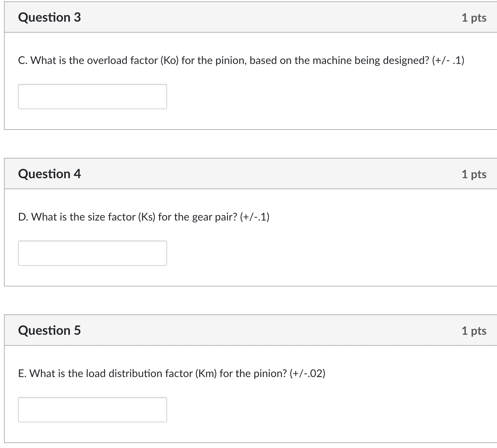Click the gray title bar of Question 4
Viewport: 497px width, 448px height.
[233, 173]
